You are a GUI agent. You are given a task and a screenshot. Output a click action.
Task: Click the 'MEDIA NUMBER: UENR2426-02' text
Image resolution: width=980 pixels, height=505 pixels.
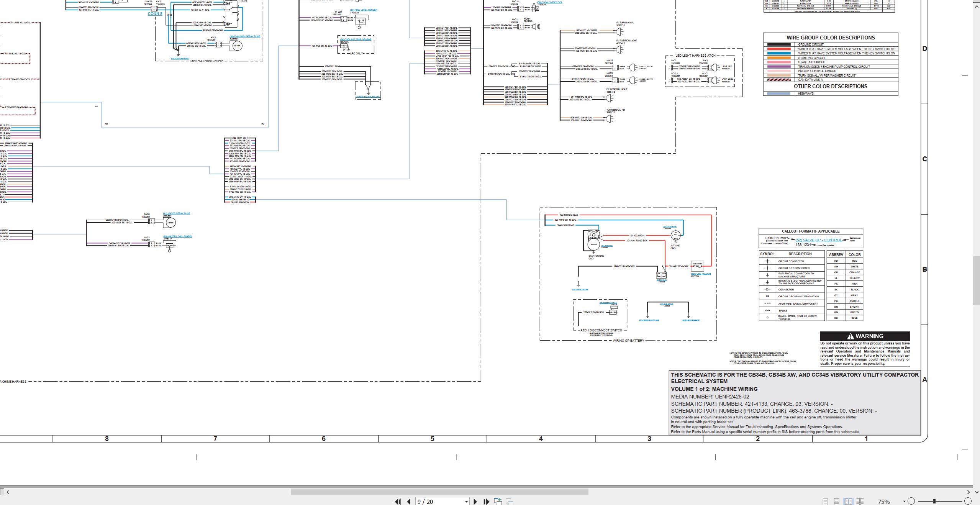pyautogui.click(x=710, y=397)
